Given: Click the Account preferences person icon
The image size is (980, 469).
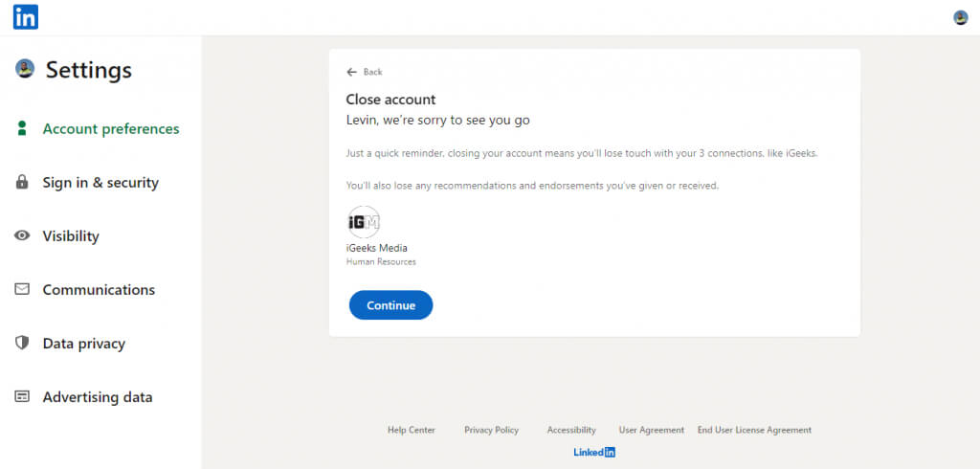Looking at the screenshot, I should click(22, 129).
